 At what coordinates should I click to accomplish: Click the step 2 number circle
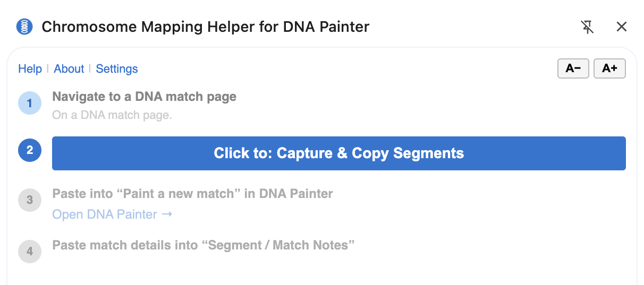click(29, 150)
